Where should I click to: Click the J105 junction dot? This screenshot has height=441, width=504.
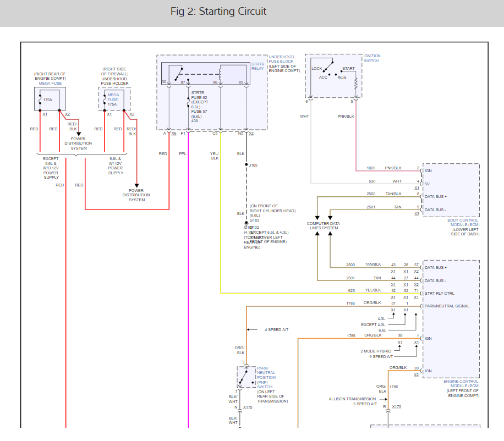click(x=246, y=164)
